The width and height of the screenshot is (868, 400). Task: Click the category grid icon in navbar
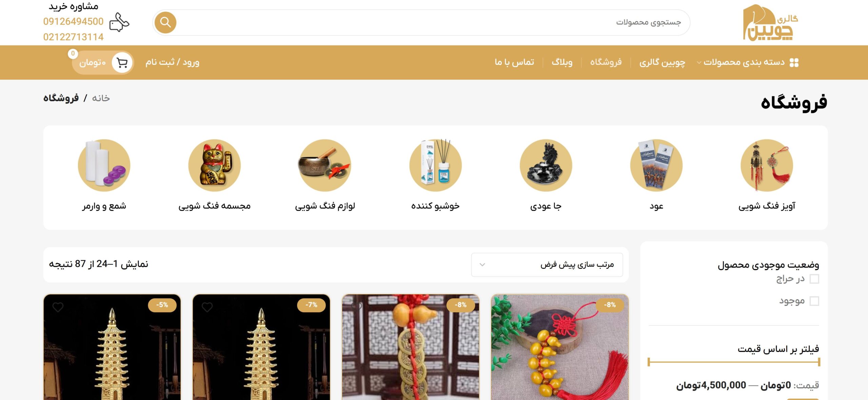click(x=794, y=62)
